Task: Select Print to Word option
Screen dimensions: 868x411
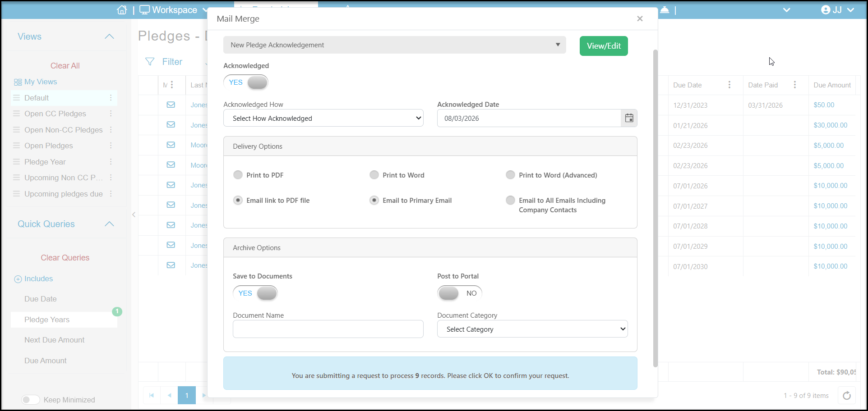Action: 374,175
